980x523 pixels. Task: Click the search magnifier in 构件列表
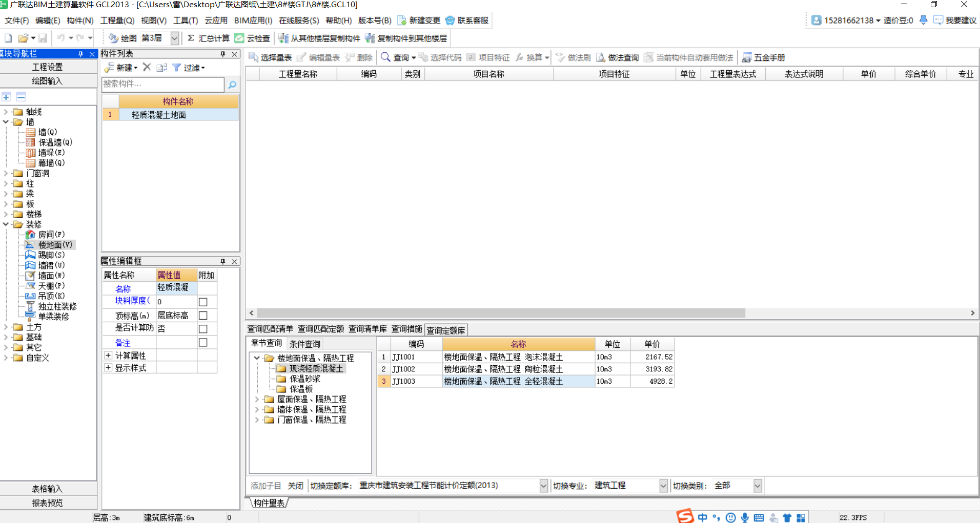(x=232, y=85)
